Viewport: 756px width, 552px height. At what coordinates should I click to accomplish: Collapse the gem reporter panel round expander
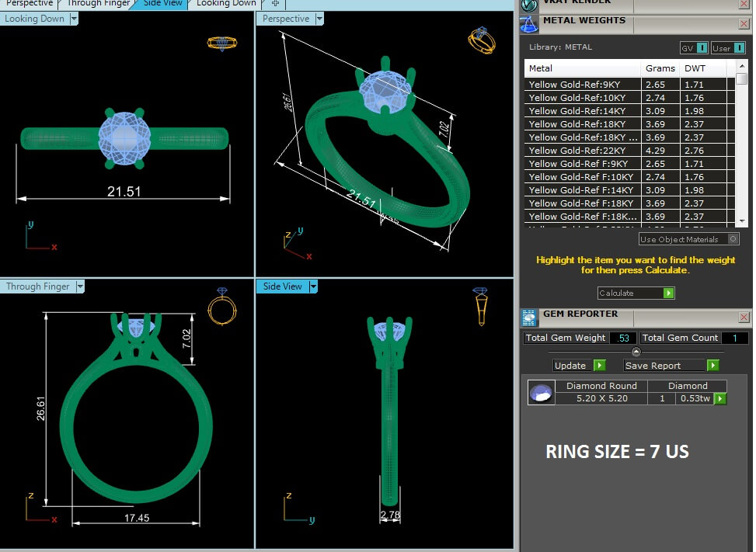tap(636, 351)
